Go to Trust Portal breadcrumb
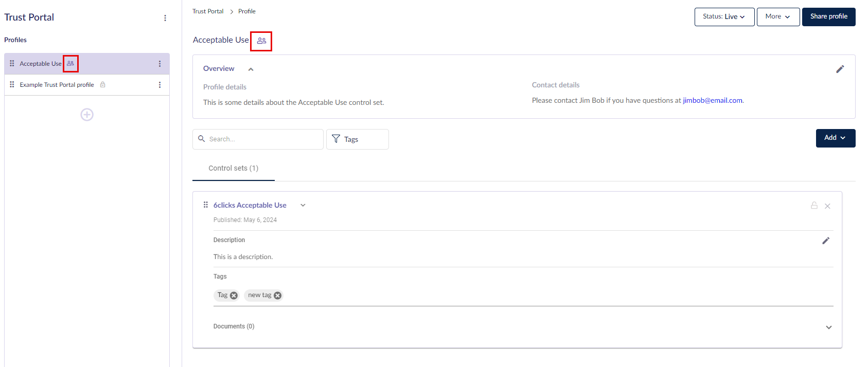The width and height of the screenshot is (868, 367). 208,11
